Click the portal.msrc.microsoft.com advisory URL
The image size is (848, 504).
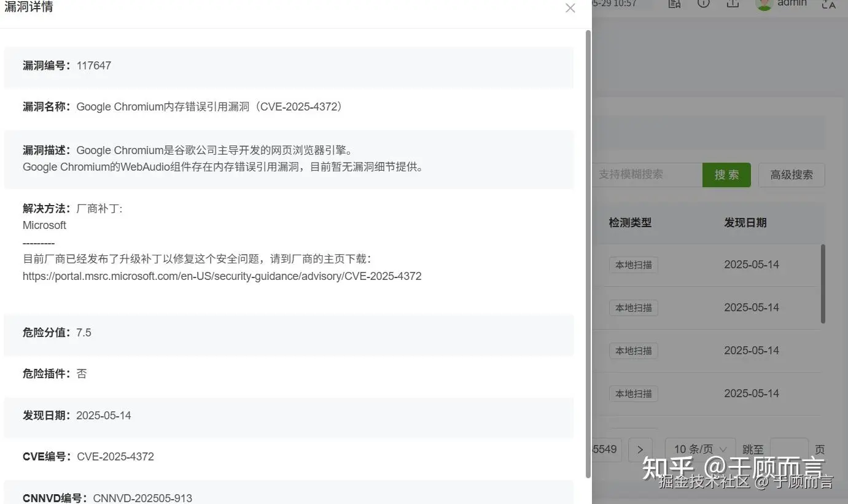click(222, 276)
